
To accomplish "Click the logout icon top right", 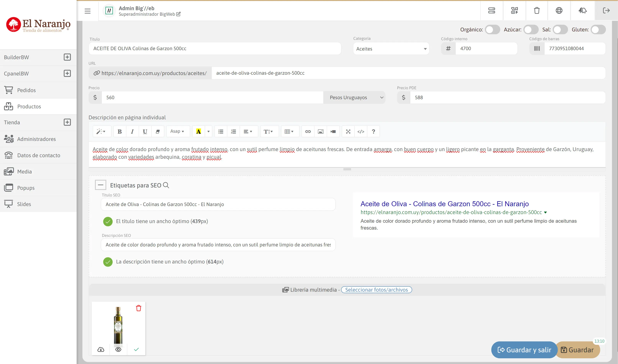I will click(606, 11).
